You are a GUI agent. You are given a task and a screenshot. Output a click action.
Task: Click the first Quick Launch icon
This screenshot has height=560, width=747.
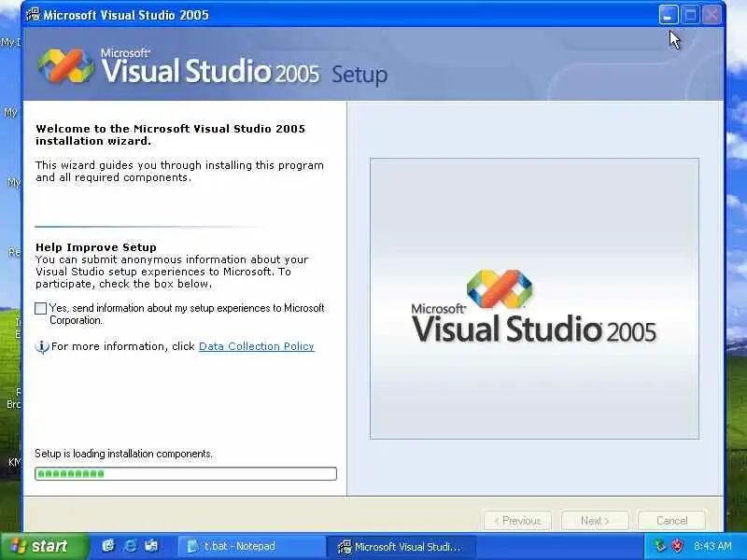pos(108,546)
